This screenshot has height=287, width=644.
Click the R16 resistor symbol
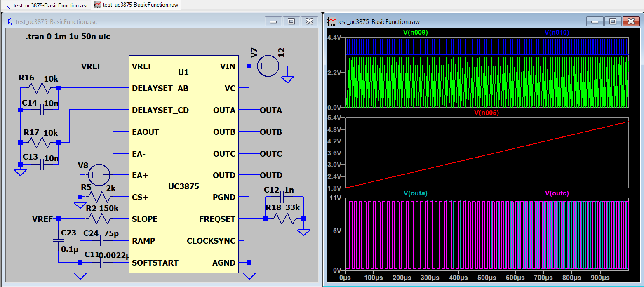point(40,88)
